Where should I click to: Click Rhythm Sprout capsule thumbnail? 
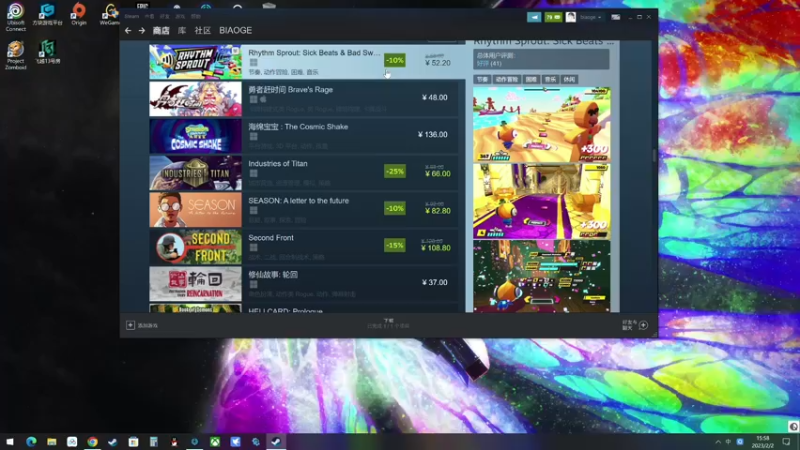point(195,61)
